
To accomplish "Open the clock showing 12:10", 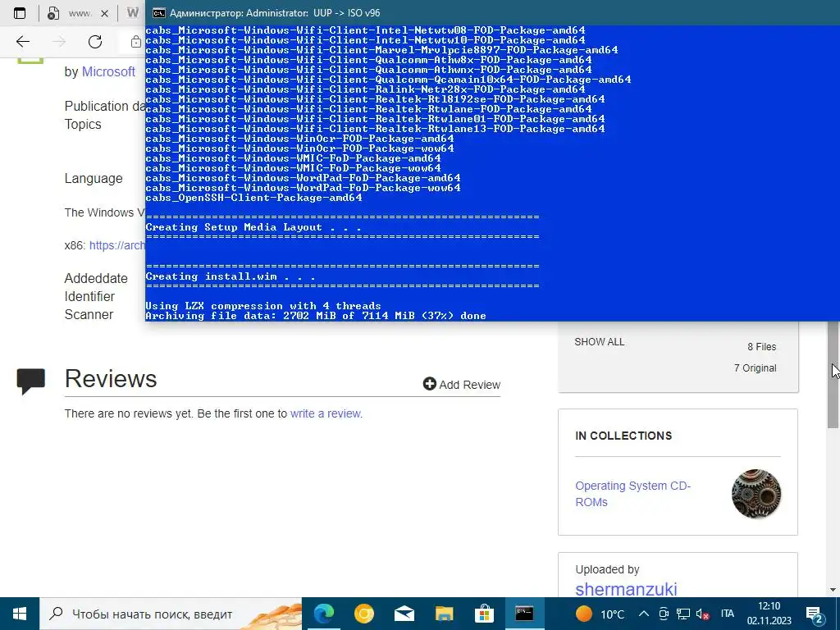I will pos(769,614).
